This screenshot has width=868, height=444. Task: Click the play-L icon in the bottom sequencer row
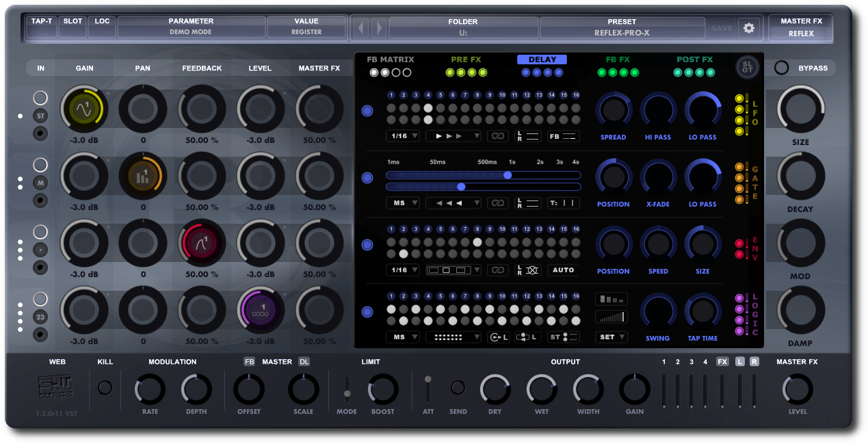click(498, 337)
